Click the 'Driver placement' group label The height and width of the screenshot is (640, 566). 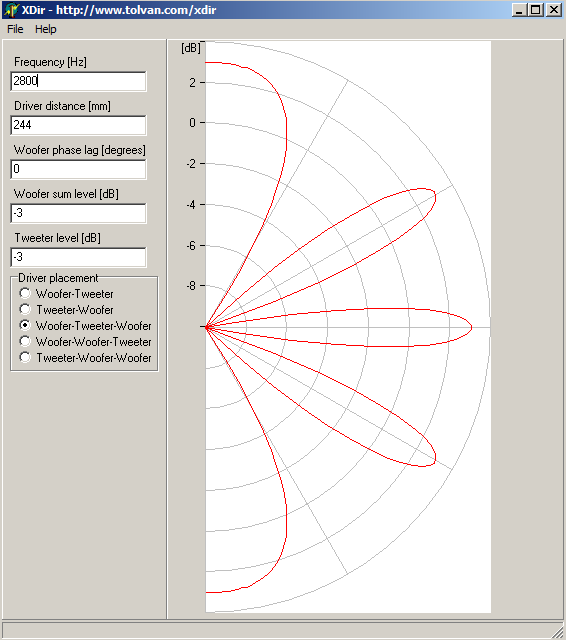[x=58, y=278]
